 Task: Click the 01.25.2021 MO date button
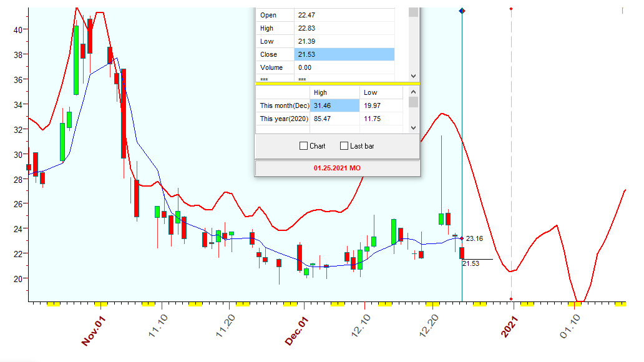click(337, 168)
